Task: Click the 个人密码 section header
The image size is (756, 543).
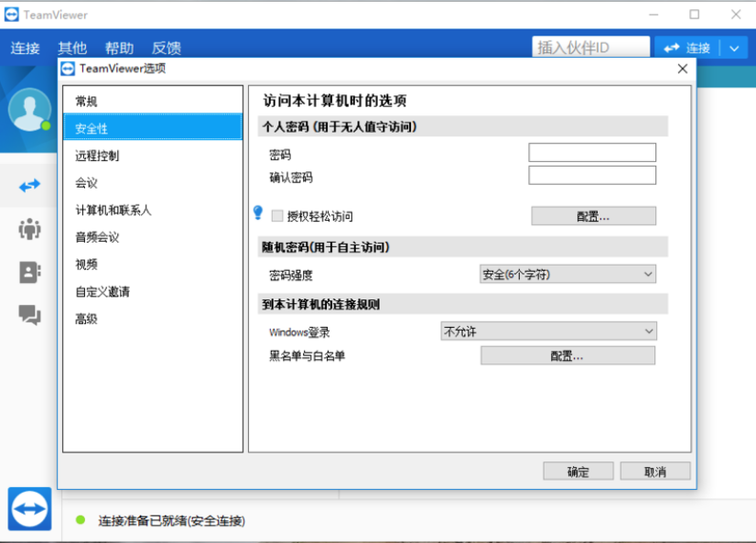Action: click(x=463, y=126)
